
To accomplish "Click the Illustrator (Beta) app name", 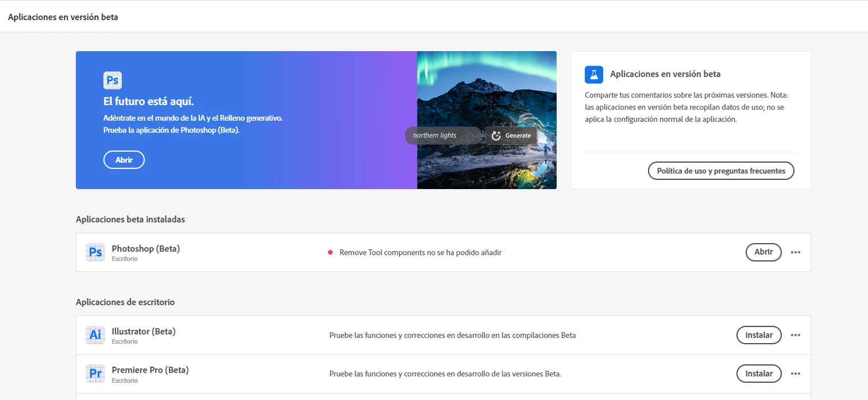I will [144, 332].
